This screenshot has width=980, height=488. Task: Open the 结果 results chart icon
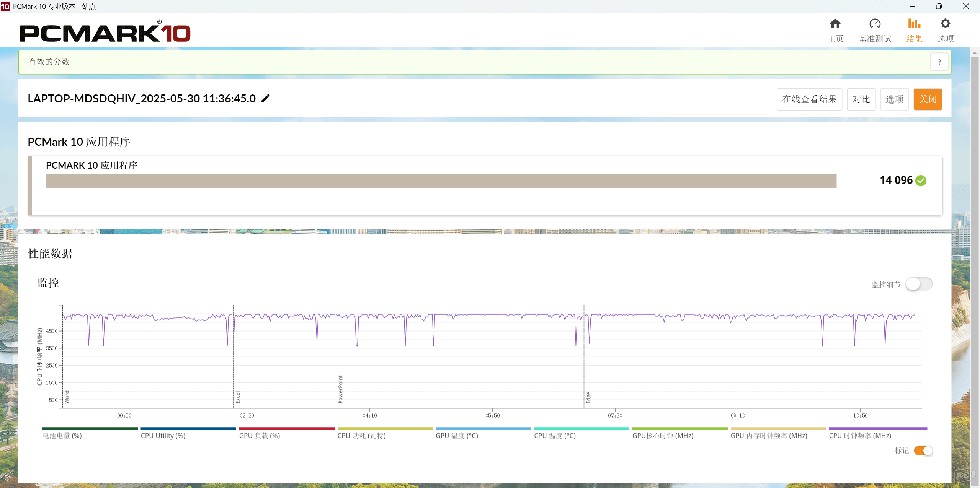pos(914,30)
